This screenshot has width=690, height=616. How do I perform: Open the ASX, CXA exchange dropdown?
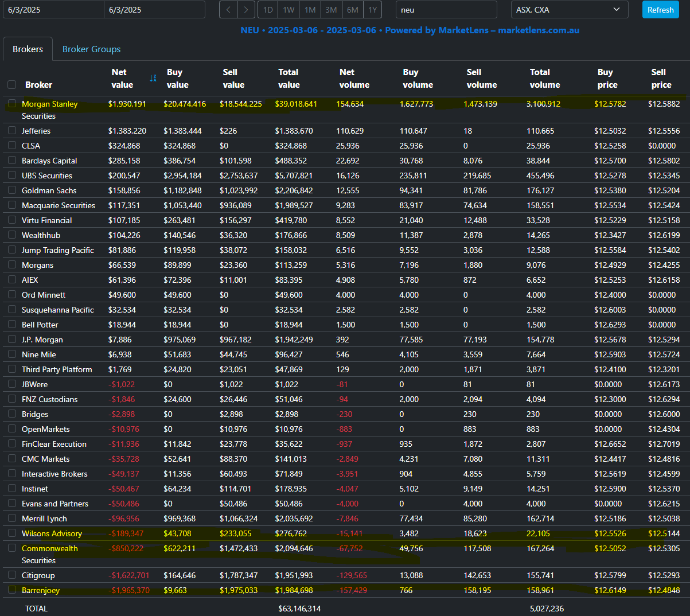[x=570, y=10]
